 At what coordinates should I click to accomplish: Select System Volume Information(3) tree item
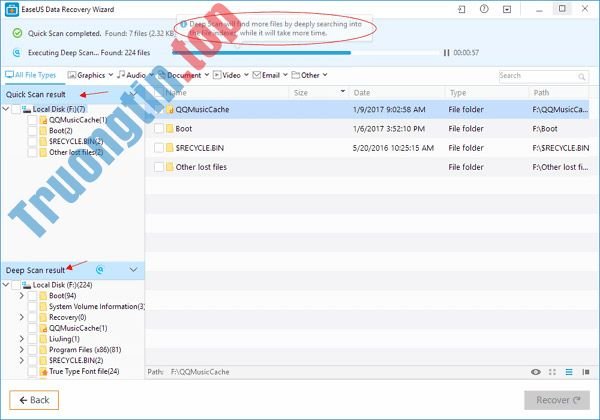point(97,307)
